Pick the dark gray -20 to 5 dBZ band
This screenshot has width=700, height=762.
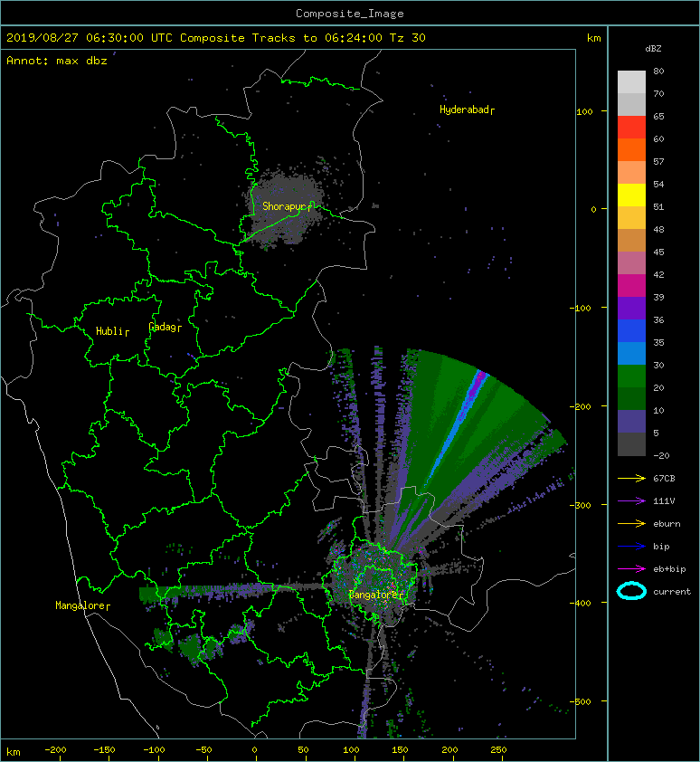point(631,444)
